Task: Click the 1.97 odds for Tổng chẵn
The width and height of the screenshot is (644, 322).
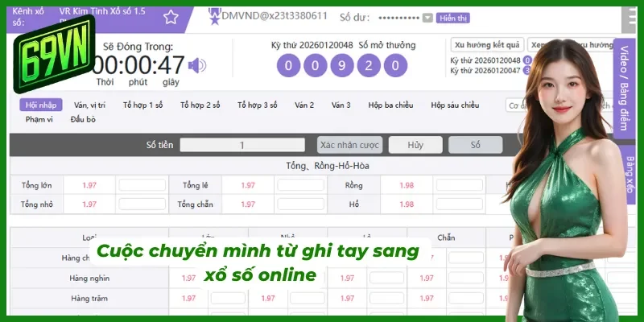Action: pos(248,204)
